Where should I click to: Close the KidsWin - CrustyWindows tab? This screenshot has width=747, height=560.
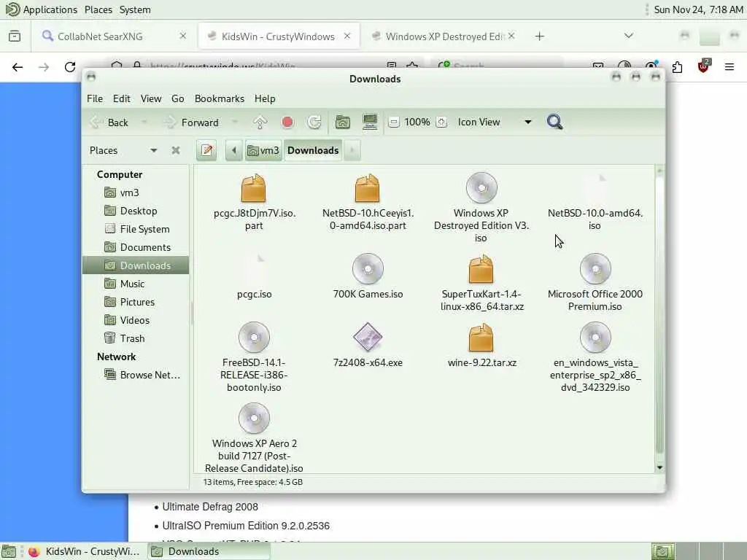(x=347, y=36)
